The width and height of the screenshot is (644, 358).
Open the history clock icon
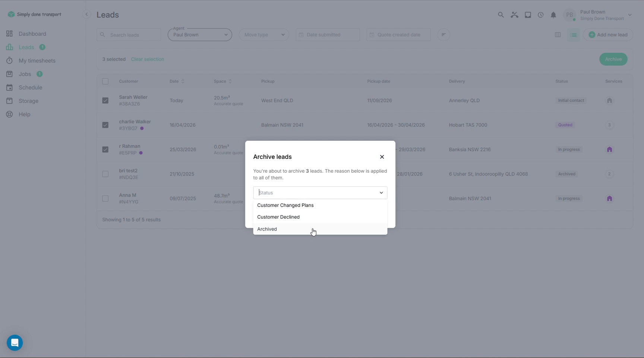click(540, 15)
